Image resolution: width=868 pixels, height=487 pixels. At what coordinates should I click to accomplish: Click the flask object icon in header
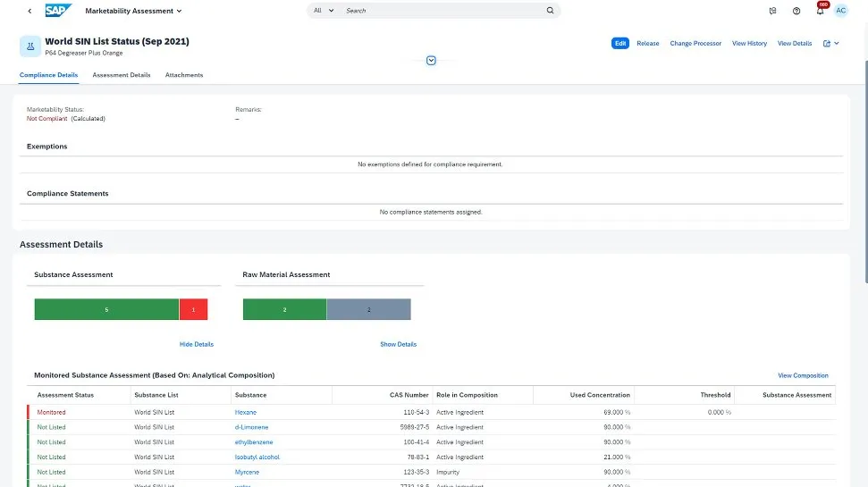(29, 46)
